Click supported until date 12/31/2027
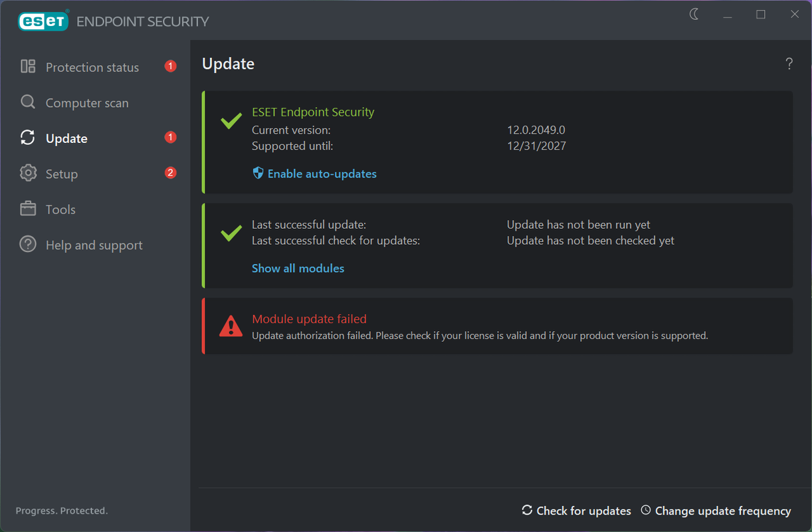Screen dimensions: 812x532 (x=536, y=146)
